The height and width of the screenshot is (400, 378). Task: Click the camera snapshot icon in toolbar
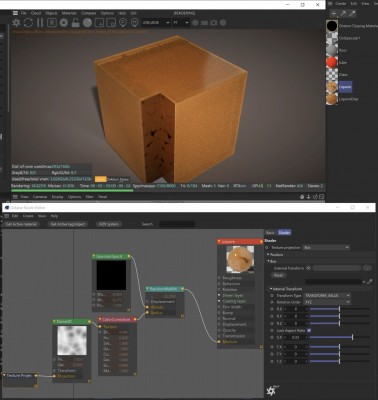coord(214,23)
